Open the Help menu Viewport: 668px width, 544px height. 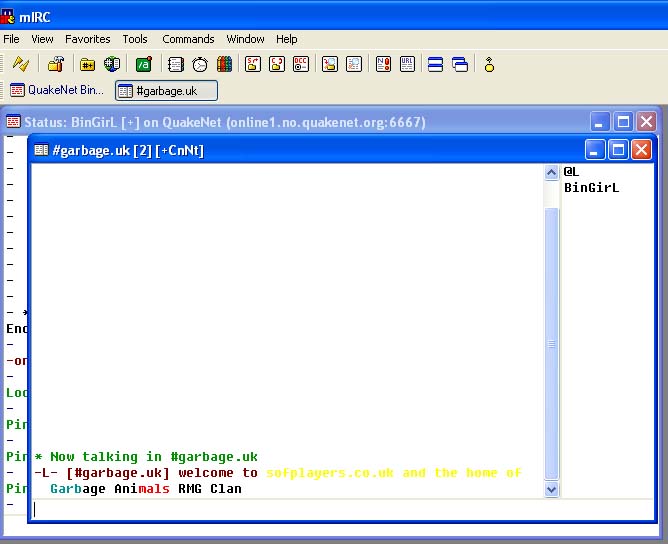(x=287, y=39)
